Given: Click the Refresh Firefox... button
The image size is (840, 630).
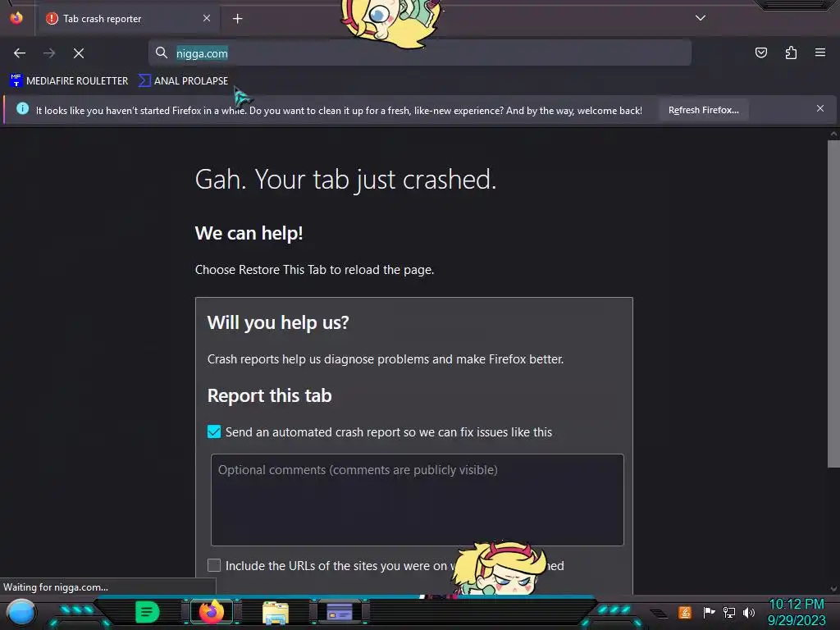Looking at the screenshot, I should (703, 110).
